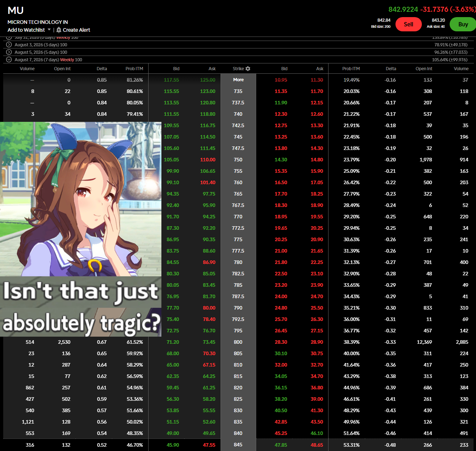Click the calls Ask column header

point(212,69)
